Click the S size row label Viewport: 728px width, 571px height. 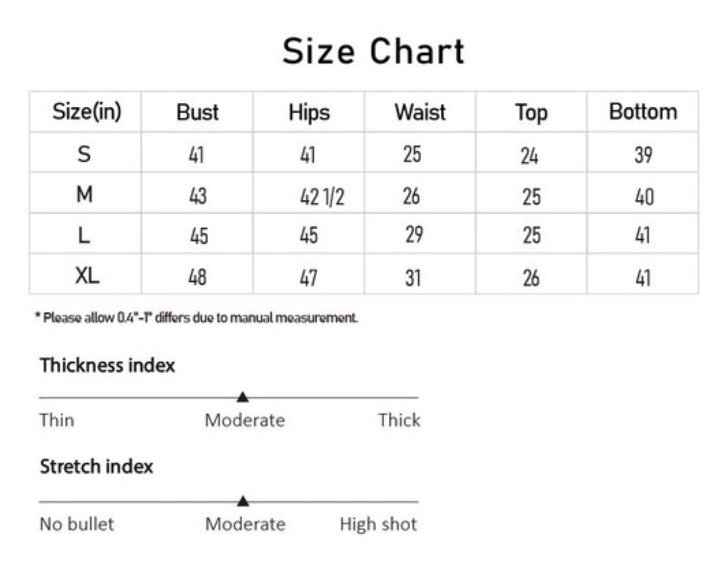[84, 154]
